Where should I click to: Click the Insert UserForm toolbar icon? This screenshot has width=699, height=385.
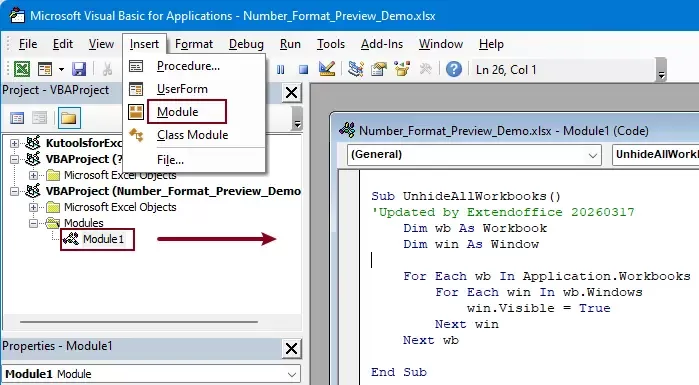(45, 70)
